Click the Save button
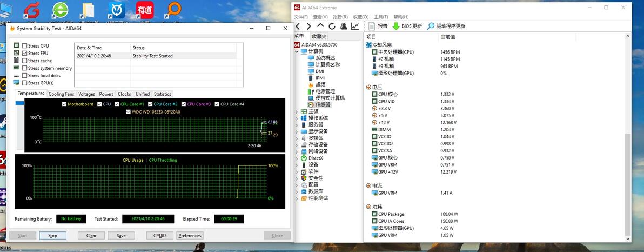 (x=121, y=236)
